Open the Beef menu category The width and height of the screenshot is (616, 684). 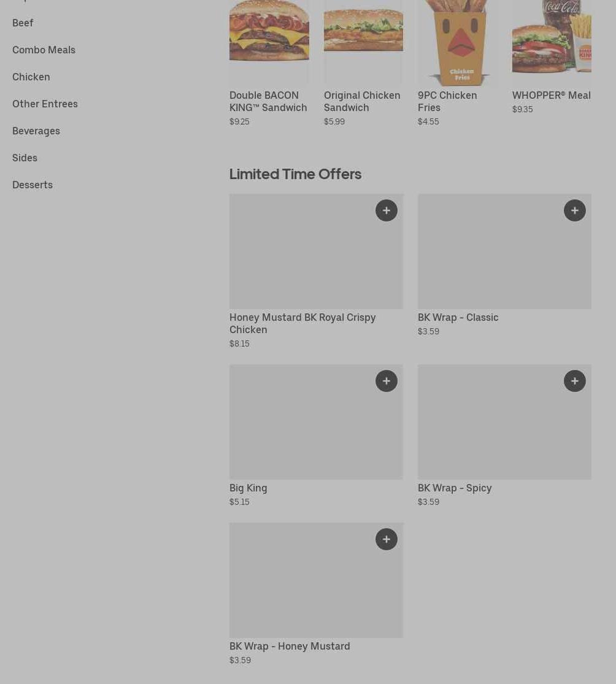(23, 23)
